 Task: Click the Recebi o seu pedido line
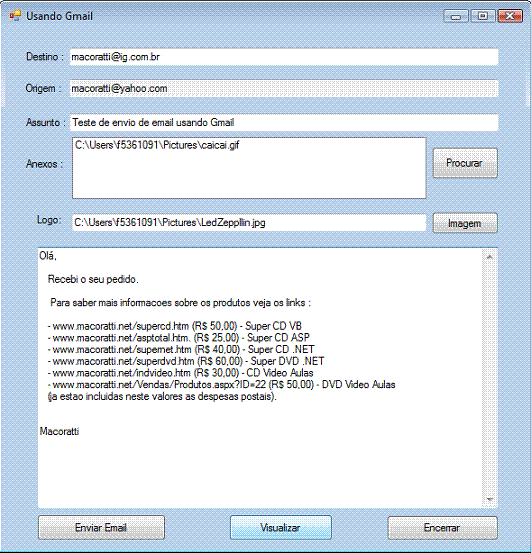(x=93, y=279)
